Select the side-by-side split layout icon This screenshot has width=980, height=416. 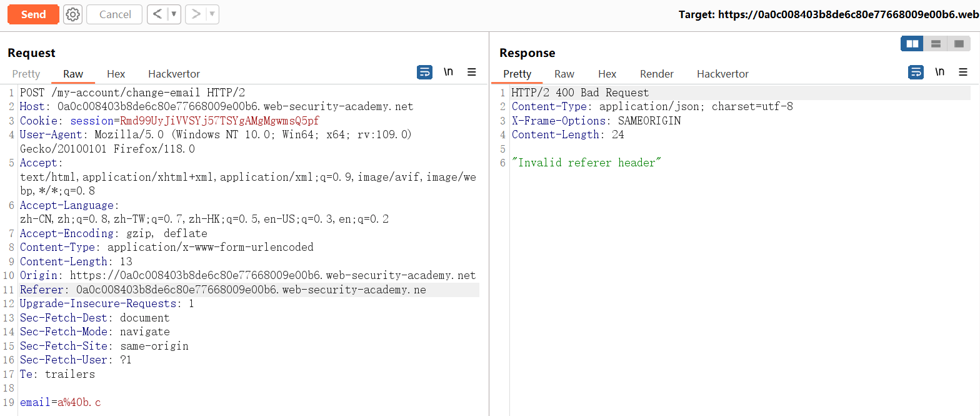[x=912, y=44]
